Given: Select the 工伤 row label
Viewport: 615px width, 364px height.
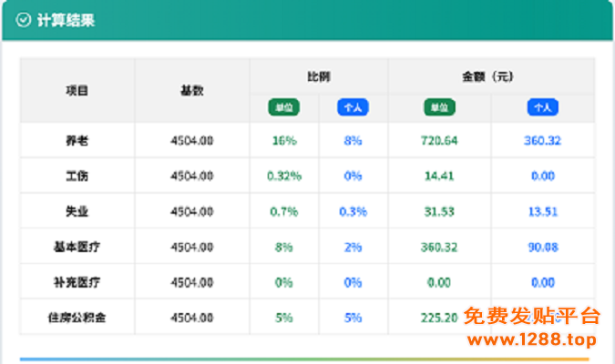Looking at the screenshot, I should pyautogui.click(x=77, y=176).
